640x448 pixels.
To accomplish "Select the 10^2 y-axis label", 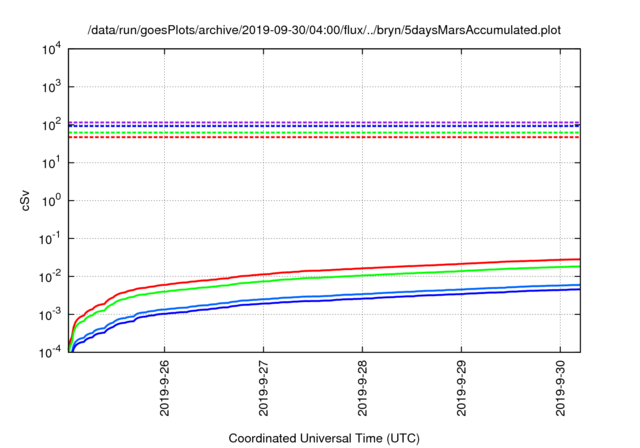I will [52, 125].
